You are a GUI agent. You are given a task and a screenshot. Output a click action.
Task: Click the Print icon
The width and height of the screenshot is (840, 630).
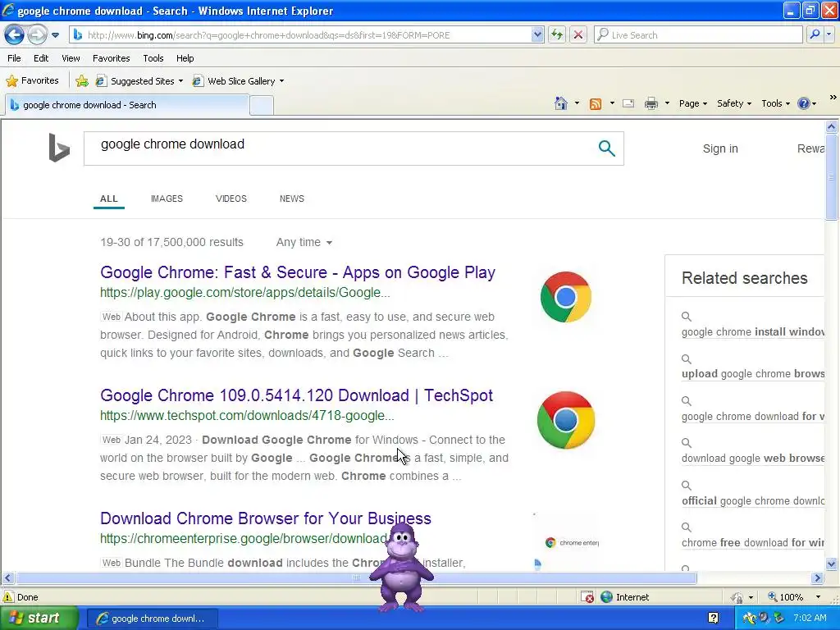[651, 103]
